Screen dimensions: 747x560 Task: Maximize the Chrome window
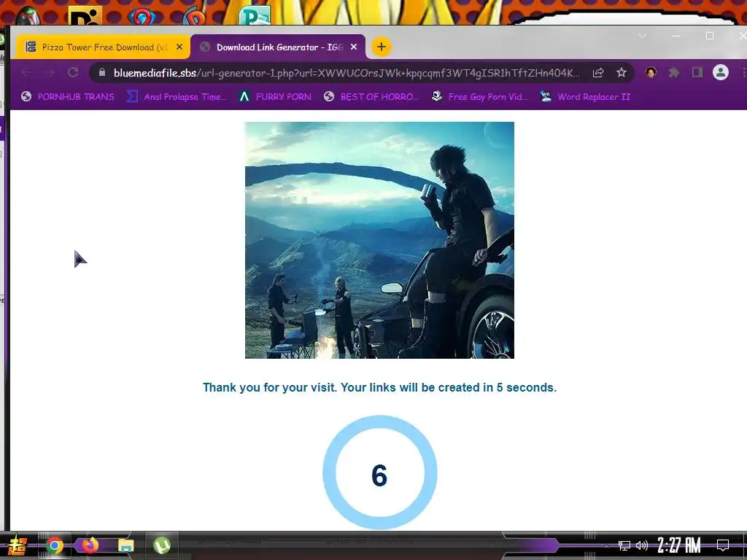[709, 36]
